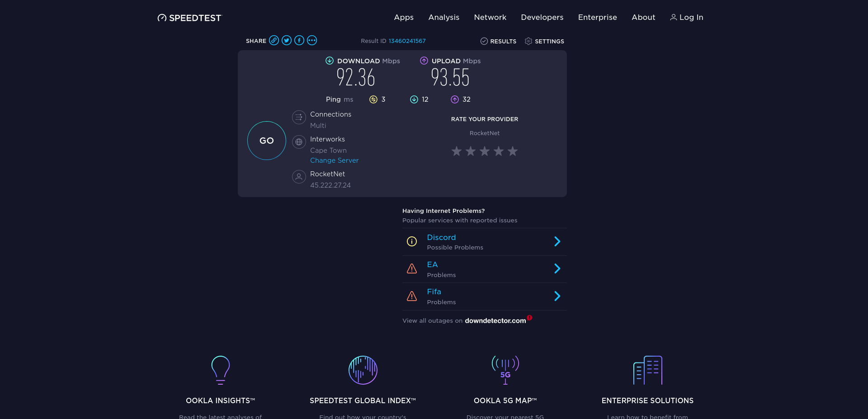Screen dimensions: 868x419
Task: Click the download arrow icon
Action: 330,61
